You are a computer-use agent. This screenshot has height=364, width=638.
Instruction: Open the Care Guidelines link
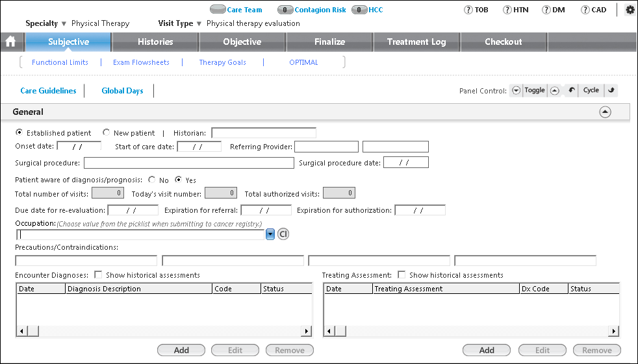click(49, 91)
